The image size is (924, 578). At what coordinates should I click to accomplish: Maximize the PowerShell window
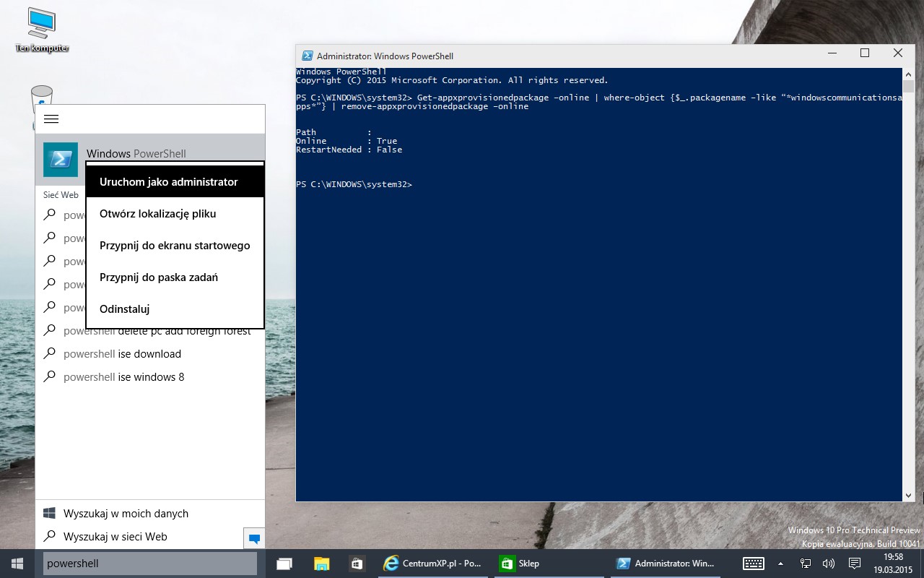pyautogui.click(x=865, y=53)
